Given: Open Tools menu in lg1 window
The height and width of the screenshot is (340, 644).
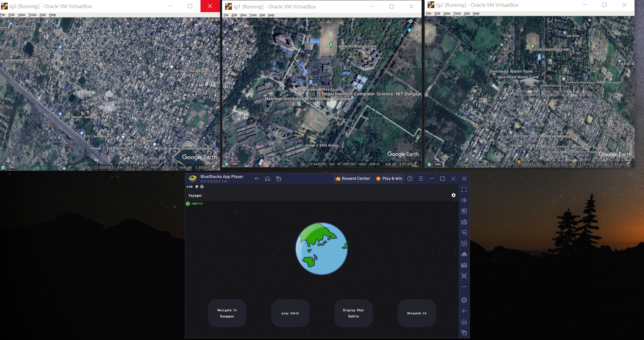Looking at the screenshot, I should (x=253, y=15).
